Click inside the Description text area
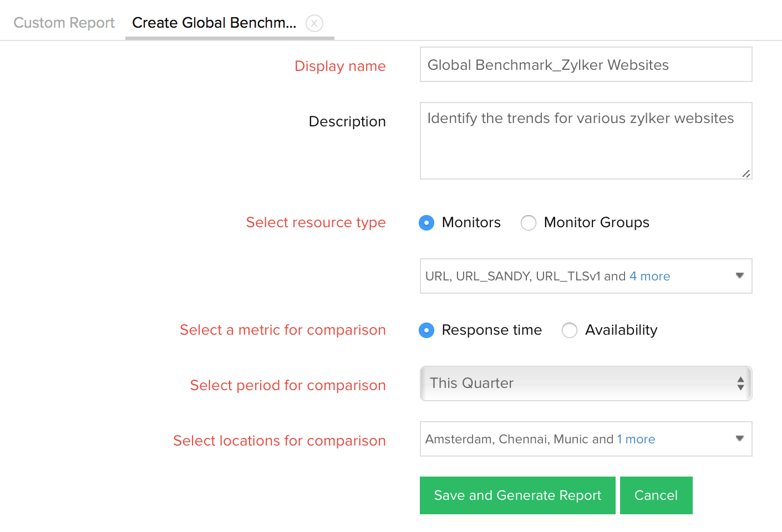The image size is (782, 532). pos(586,141)
